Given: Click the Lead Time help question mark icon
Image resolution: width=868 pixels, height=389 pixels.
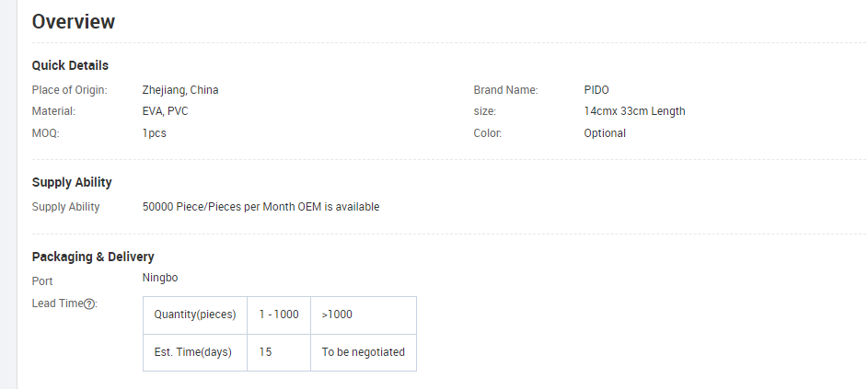Looking at the screenshot, I should [x=89, y=304].
